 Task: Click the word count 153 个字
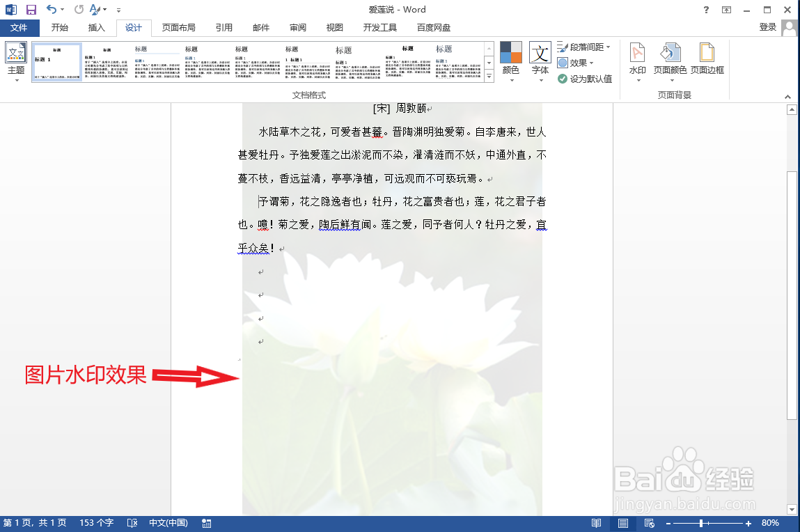(x=96, y=523)
